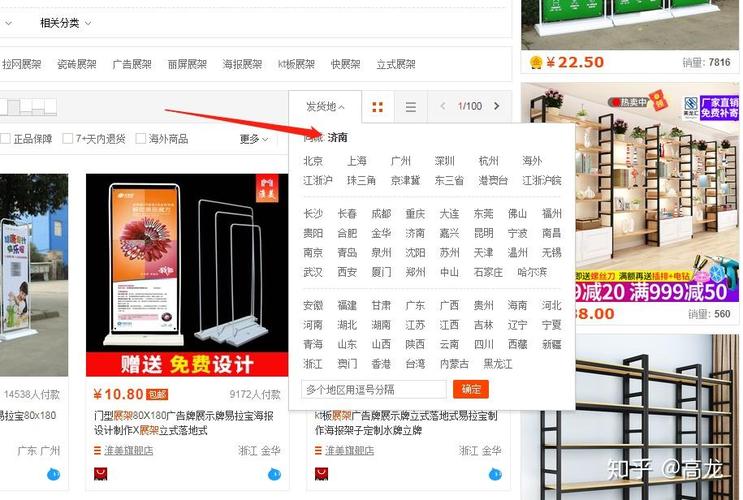Viewport: 743px width, 500px height.
Task: Pick 石家庄 in the city list
Action: click(489, 272)
